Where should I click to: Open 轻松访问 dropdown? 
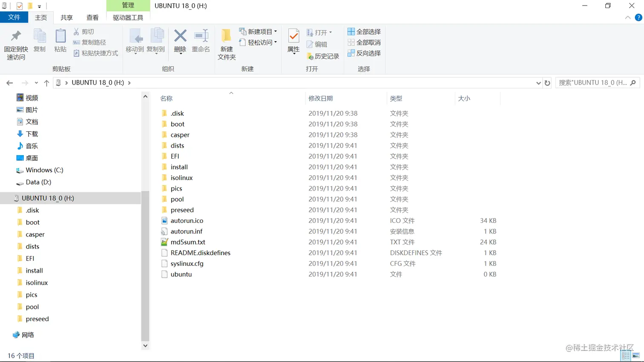[x=258, y=42]
